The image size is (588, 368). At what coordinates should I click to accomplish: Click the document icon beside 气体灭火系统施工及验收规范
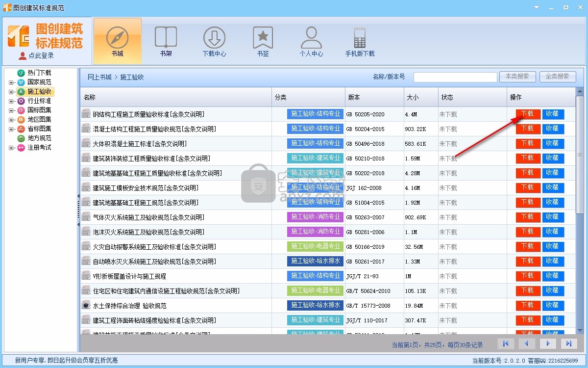tap(86, 217)
